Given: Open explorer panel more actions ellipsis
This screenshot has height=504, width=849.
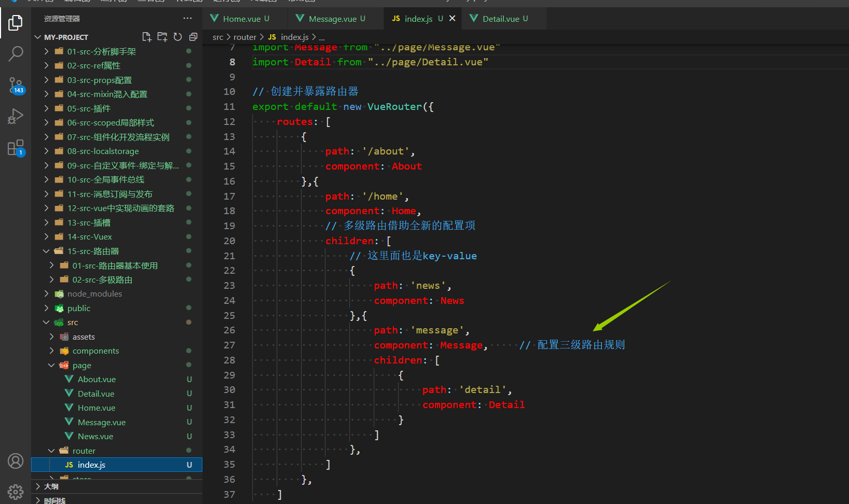Looking at the screenshot, I should tap(187, 18).
